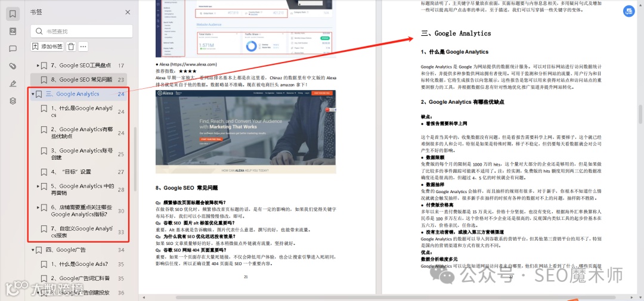Click the heading 1、什么是 Google Analytics
Screen dimensions: 644x301
point(454,52)
